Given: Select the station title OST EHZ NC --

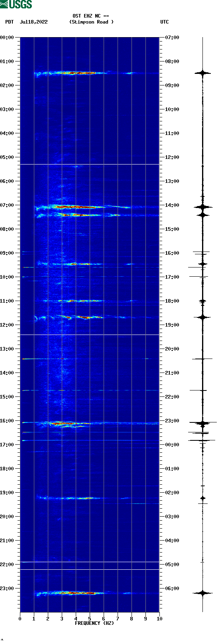Looking at the screenshot, I should tap(91, 16).
